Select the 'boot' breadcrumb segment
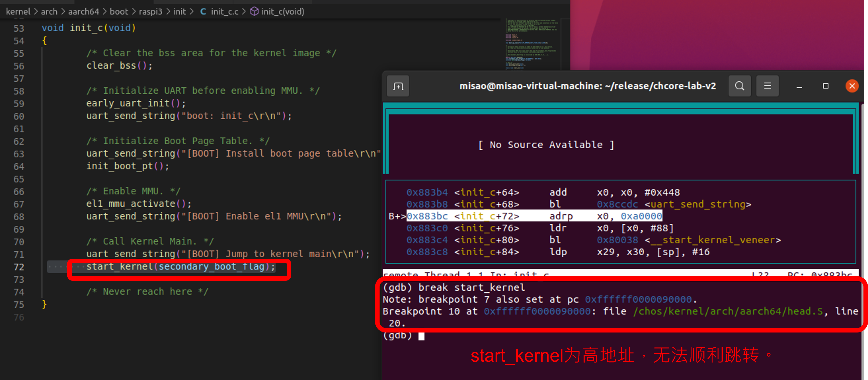 click(x=119, y=11)
